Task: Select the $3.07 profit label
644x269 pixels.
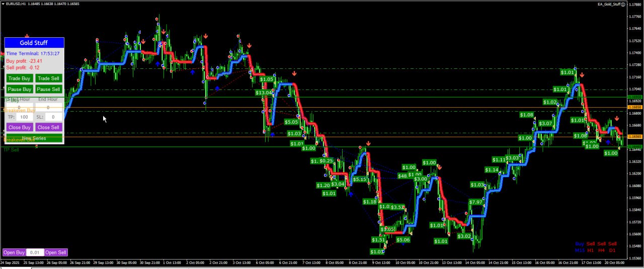Action: click(545, 123)
